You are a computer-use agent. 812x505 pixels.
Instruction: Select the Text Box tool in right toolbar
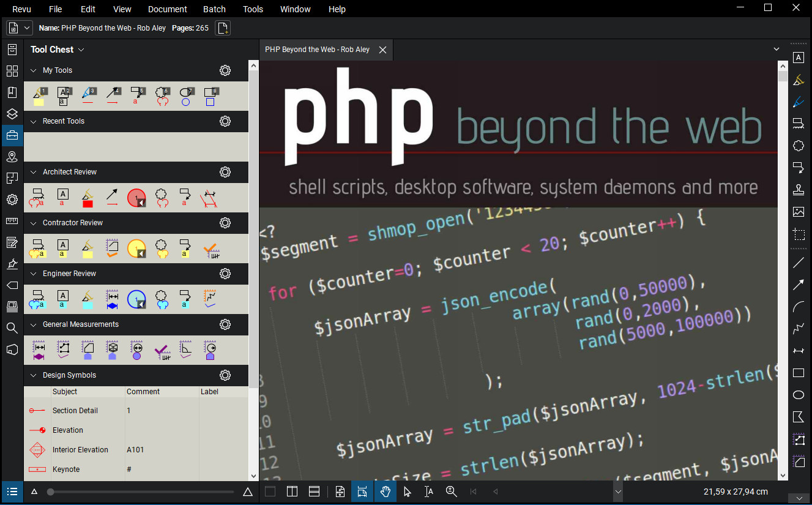pos(799,58)
